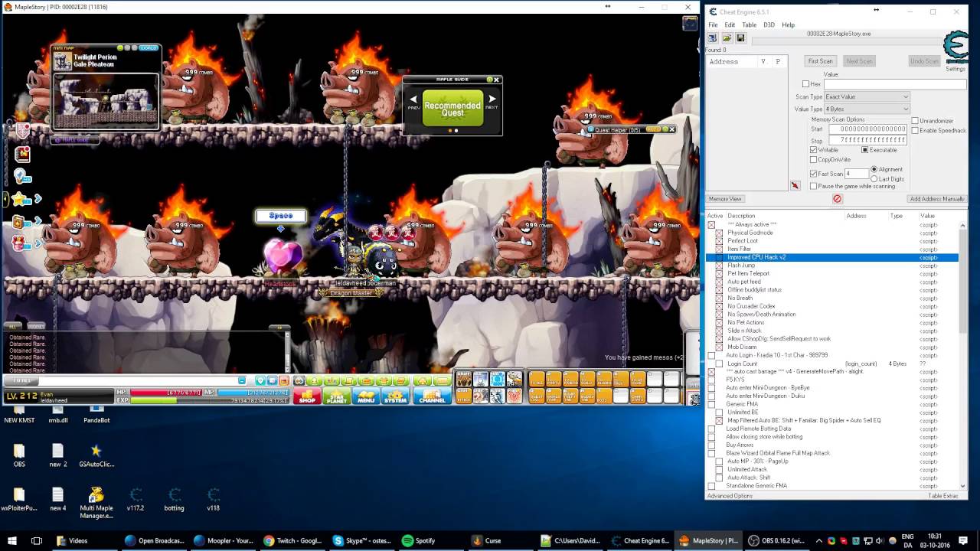Screen dimensions: 980x551
Task: Enable Pause the game while scanning
Action: coord(814,186)
